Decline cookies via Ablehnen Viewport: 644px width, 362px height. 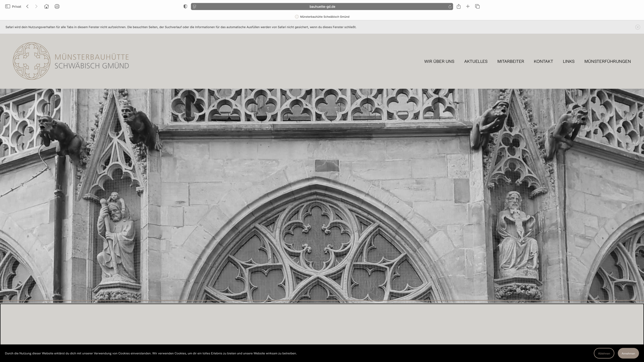(x=604, y=353)
